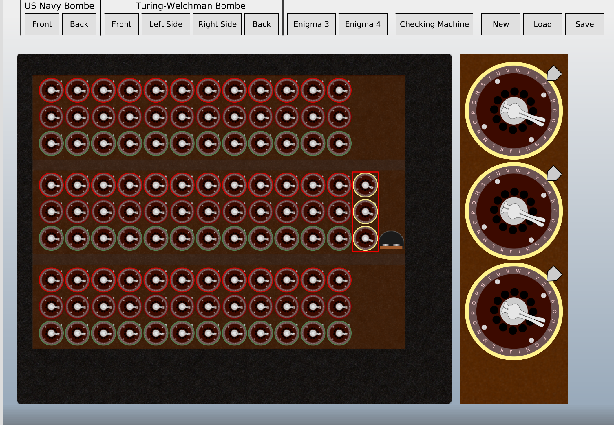614x425 pixels.
Task: Show the US Navy Bombe Front view
Action: point(41,24)
